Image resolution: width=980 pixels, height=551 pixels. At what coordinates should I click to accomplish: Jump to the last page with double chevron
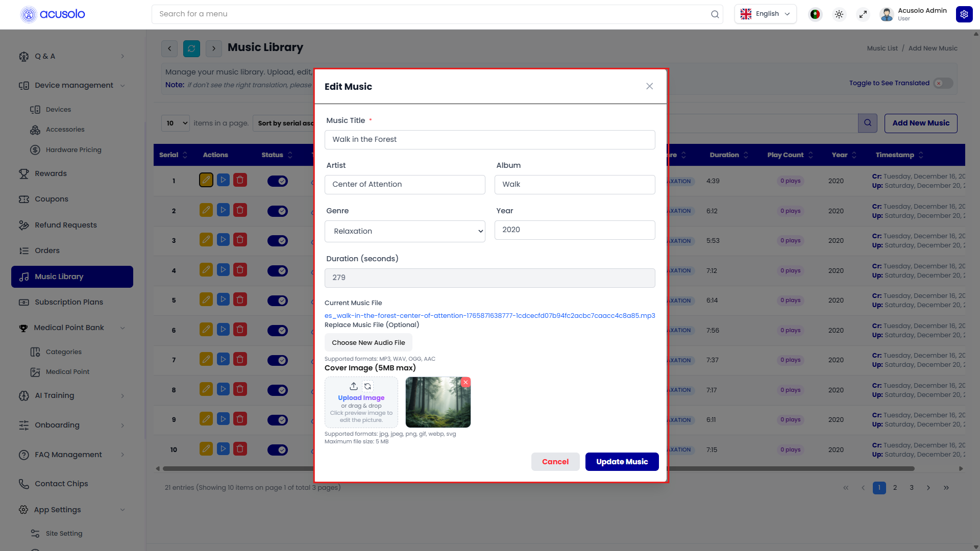946,488
